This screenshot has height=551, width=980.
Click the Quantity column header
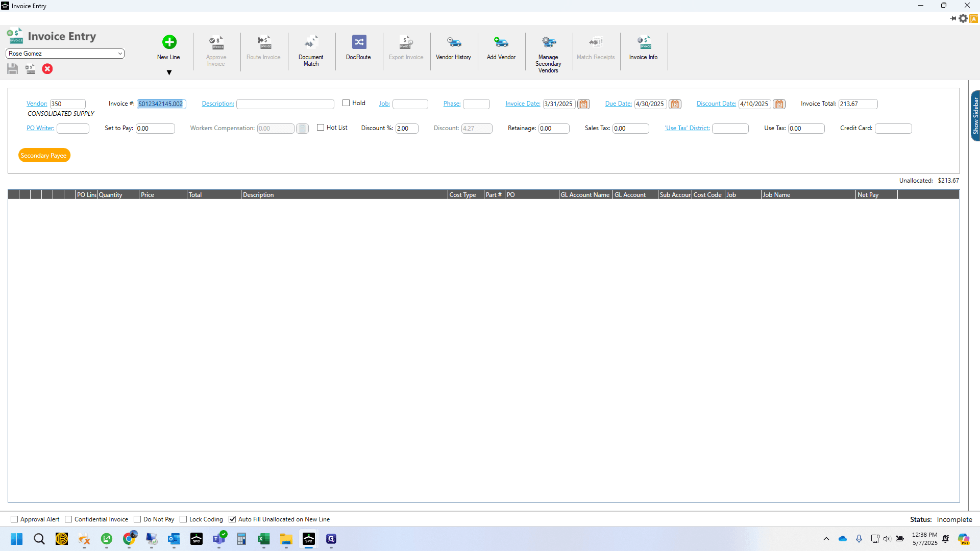pos(118,195)
